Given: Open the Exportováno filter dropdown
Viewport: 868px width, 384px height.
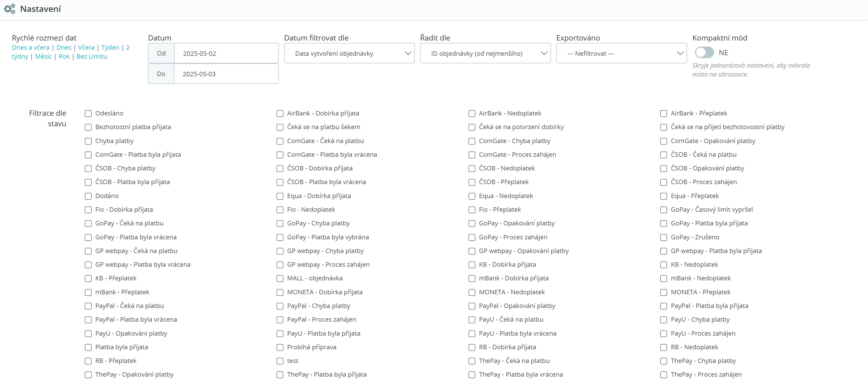Looking at the screenshot, I should [621, 53].
